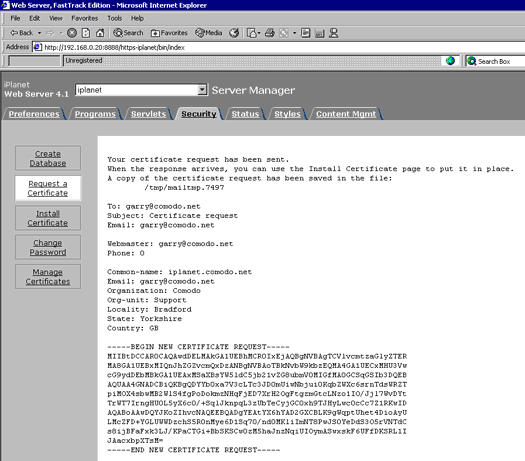The image size is (525, 461).
Task: Click the Refresh page icon
Action: 86,33
